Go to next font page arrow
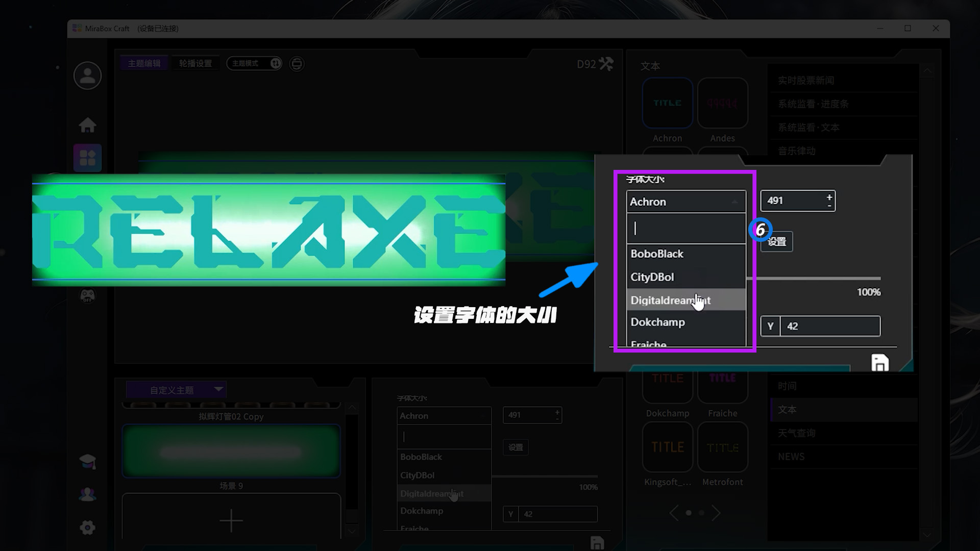Image resolution: width=980 pixels, height=551 pixels. [716, 513]
